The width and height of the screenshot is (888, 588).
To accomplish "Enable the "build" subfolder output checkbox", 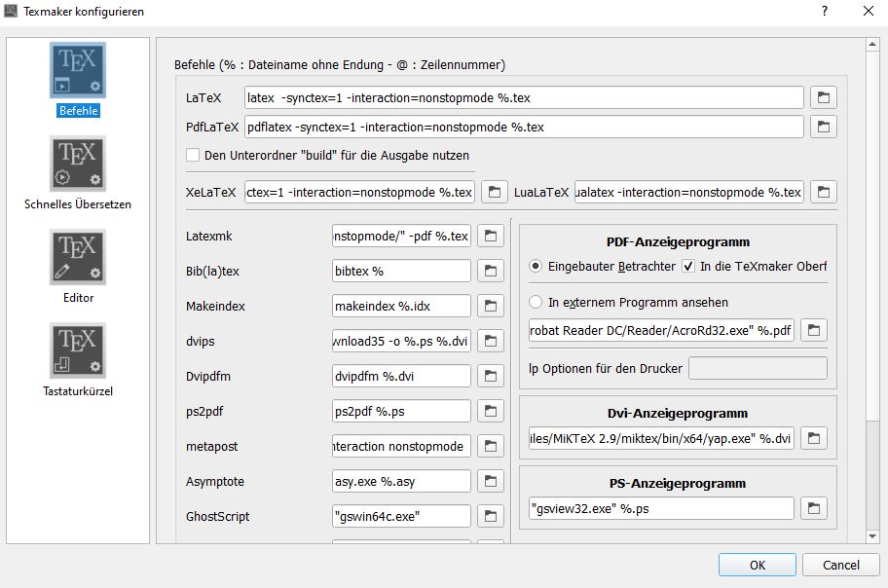I will coord(193,155).
